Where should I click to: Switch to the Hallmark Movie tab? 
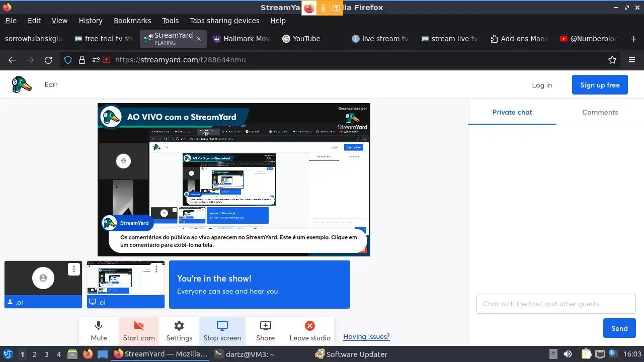[x=242, y=39]
